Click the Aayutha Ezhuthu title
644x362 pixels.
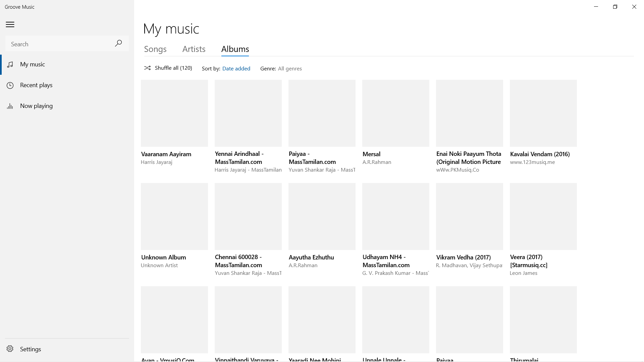coord(311,257)
